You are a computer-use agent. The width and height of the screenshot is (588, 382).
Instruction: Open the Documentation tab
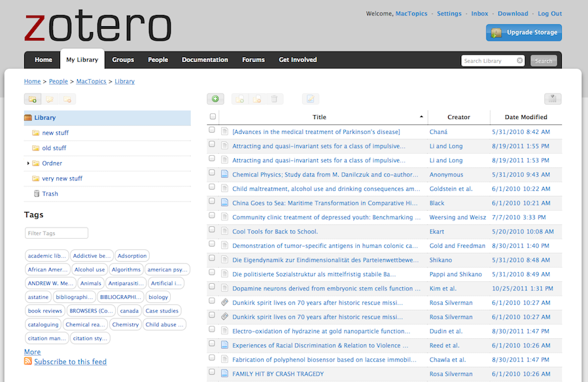click(205, 60)
